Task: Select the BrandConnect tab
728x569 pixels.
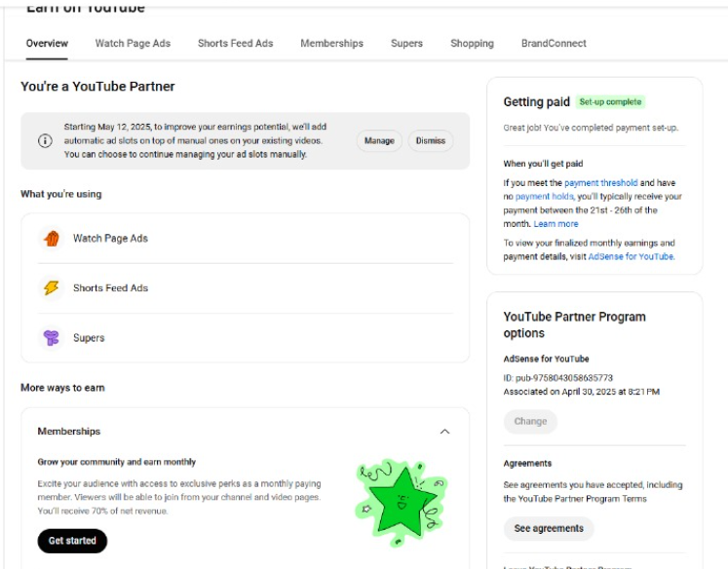Action: tap(554, 43)
